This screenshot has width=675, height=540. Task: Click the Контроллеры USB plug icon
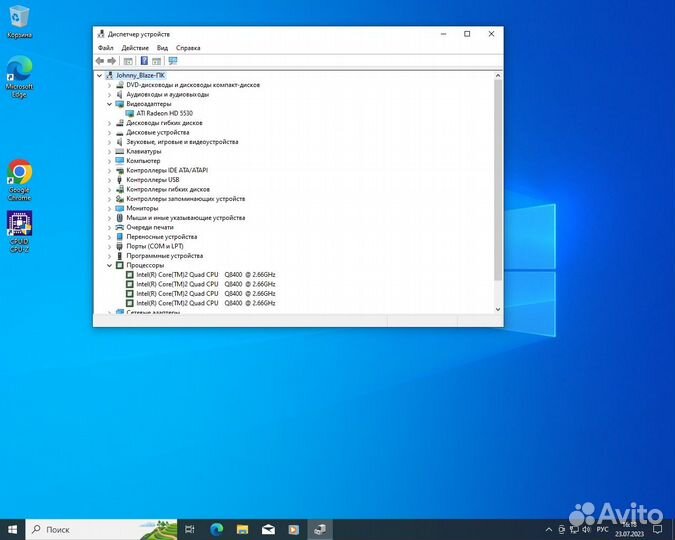coord(120,180)
